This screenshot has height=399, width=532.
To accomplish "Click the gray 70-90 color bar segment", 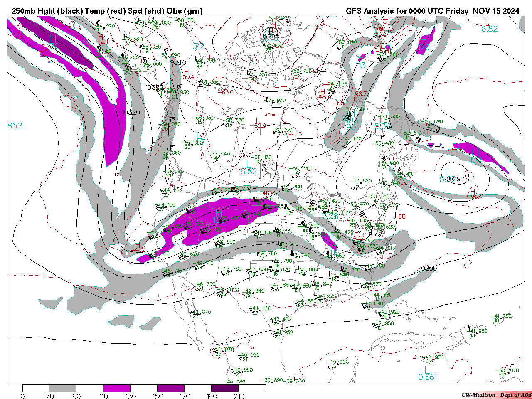I will pyautogui.click(x=63, y=388).
